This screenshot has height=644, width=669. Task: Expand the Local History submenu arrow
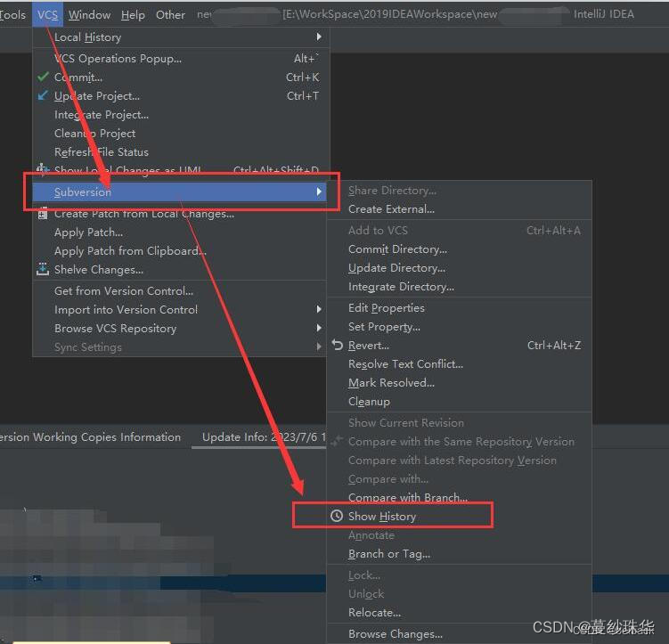pos(319,37)
